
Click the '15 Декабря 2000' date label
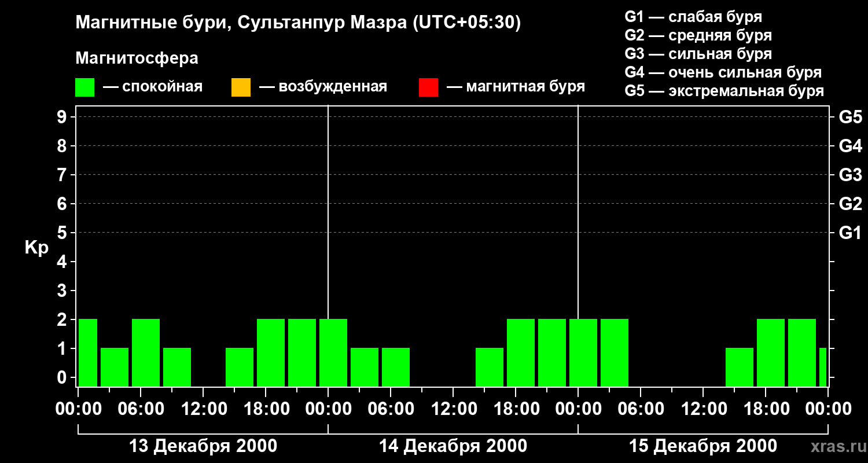(x=703, y=446)
